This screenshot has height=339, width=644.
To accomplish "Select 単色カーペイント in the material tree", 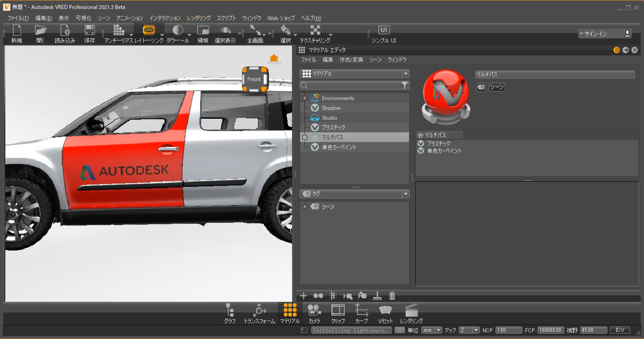I will pos(339,147).
